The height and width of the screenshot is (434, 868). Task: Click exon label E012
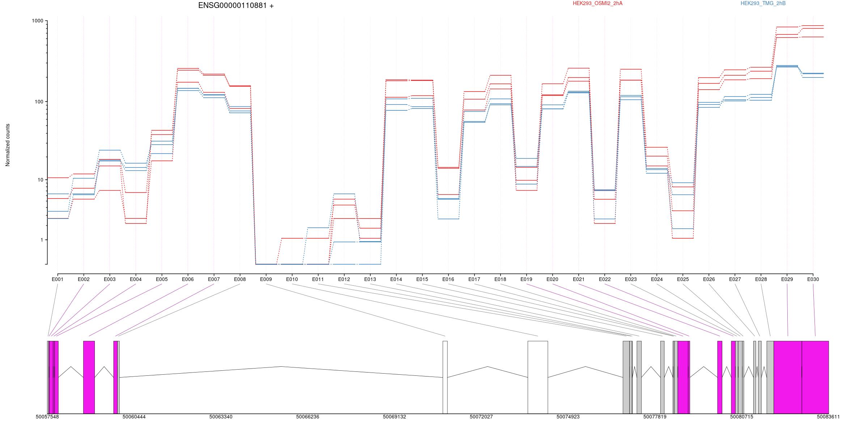[344, 279]
